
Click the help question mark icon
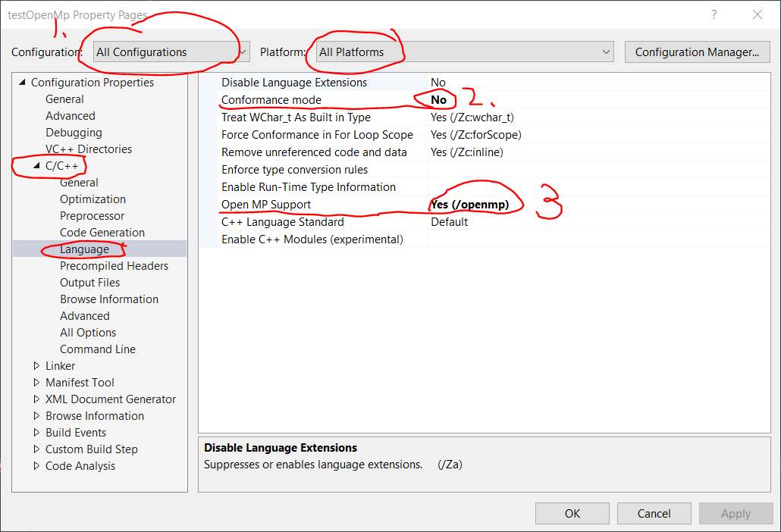click(714, 15)
